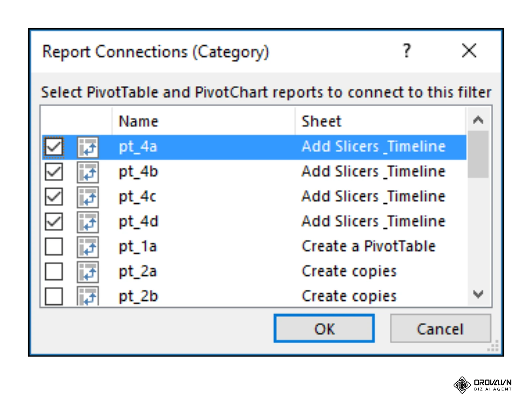
Task: Select the pt_4b name text
Action: (x=138, y=172)
